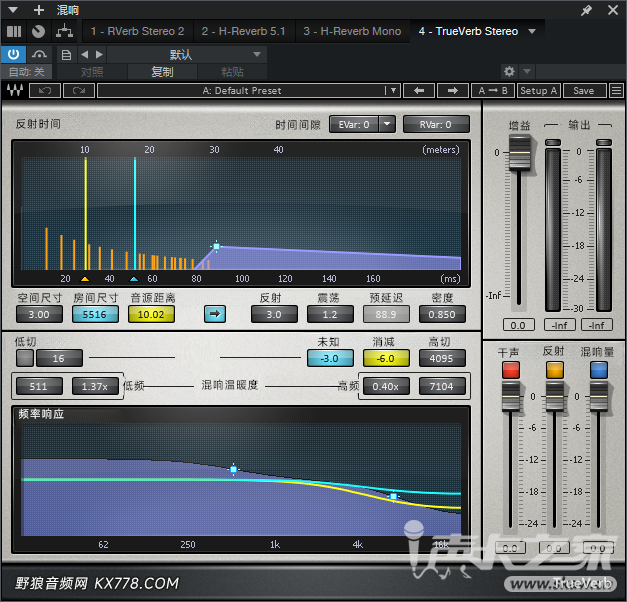Click the undo arrow in the Waves bar
This screenshot has height=602, width=627.
45,90
